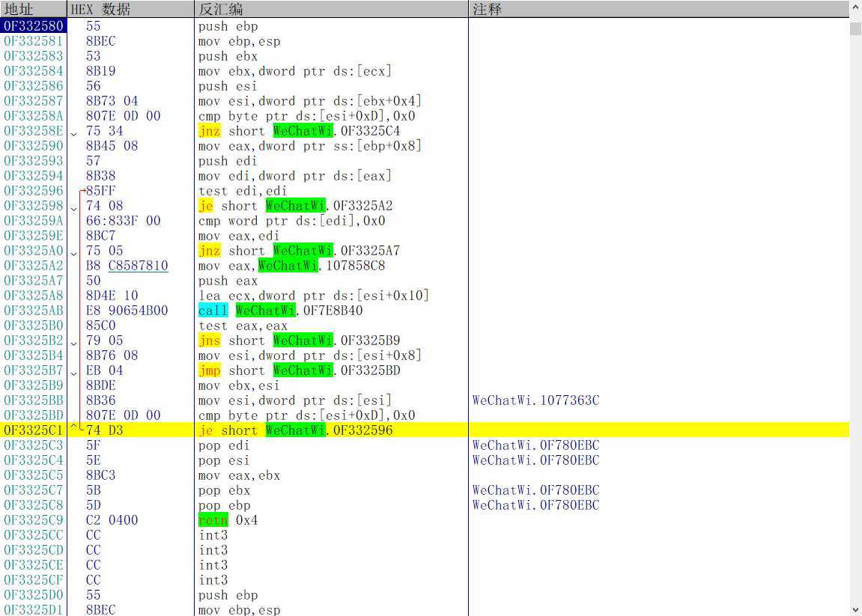Select retn 0x4 instruction
862x616 pixels.
[x=228, y=520]
